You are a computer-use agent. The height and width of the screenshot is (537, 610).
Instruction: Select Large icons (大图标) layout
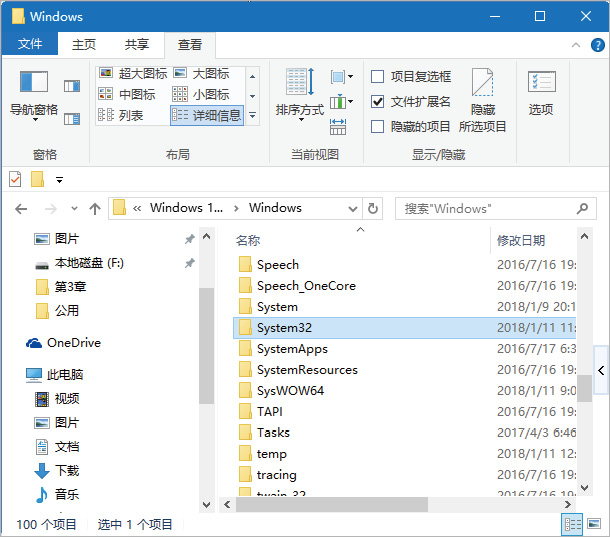click(x=202, y=74)
